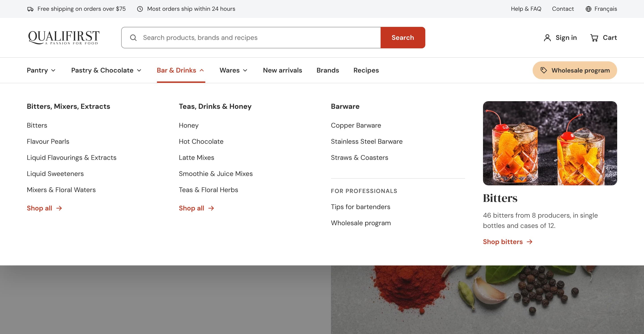
Task: Click the Bitters, Mixers, Extracts heading
Action: (68, 107)
